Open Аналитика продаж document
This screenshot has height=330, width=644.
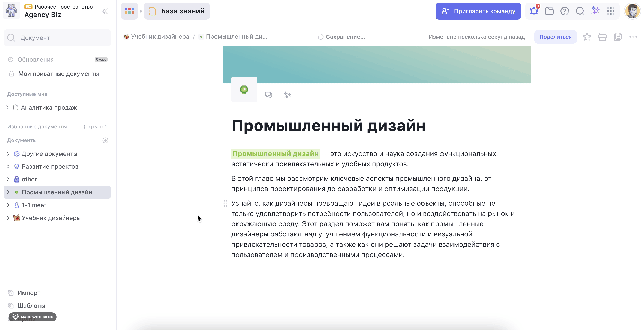(49, 107)
